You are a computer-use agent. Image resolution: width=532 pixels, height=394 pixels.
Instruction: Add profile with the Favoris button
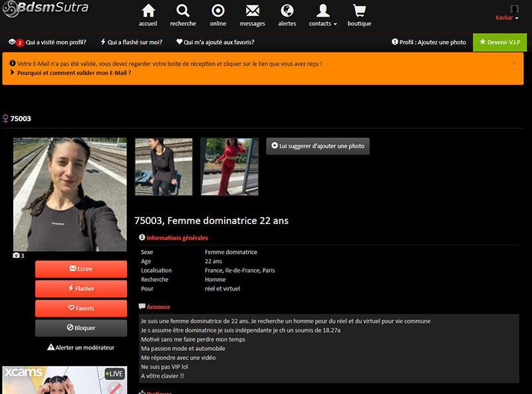tap(81, 308)
